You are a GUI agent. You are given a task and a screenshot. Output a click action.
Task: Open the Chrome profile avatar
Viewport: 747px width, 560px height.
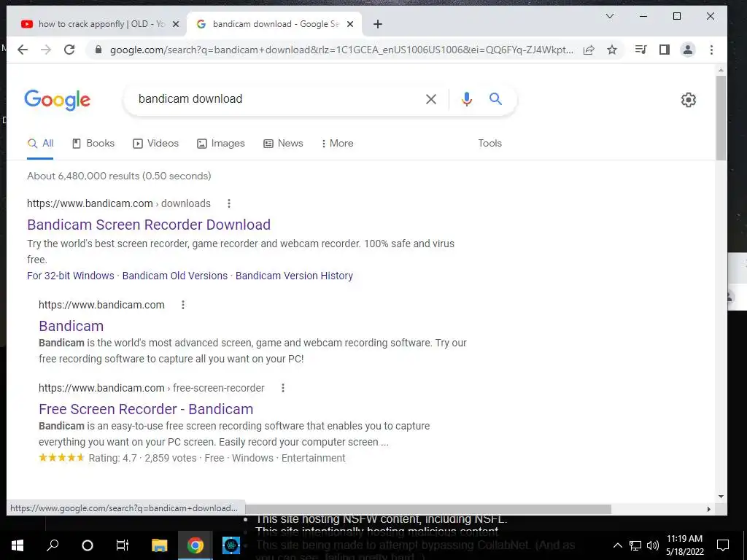tap(688, 50)
